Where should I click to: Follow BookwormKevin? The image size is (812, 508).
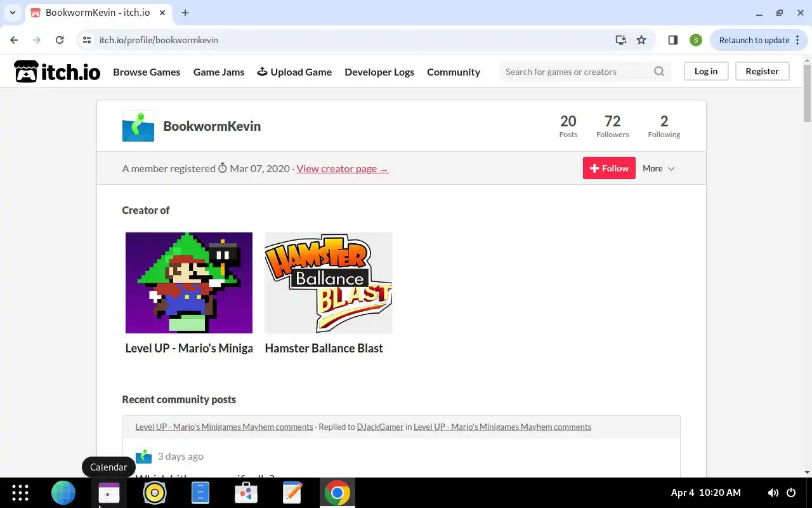tap(609, 168)
